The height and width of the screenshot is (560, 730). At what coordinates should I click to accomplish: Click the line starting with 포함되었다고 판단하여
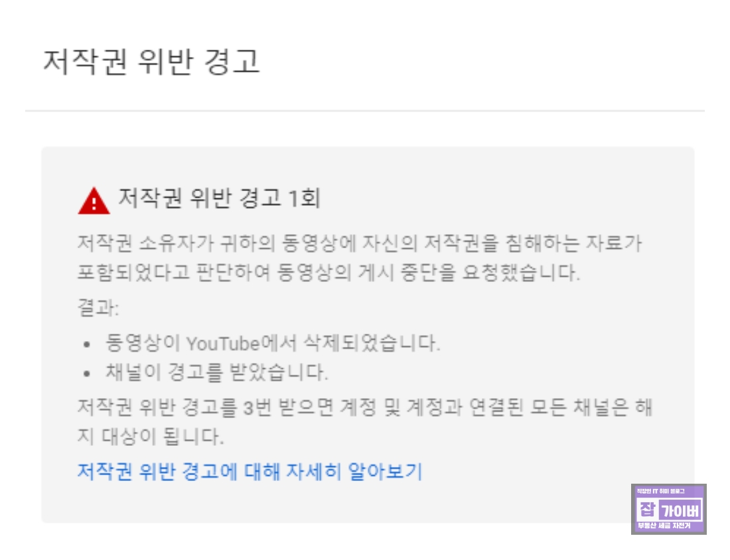pyautogui.click(x=328, y=272)
